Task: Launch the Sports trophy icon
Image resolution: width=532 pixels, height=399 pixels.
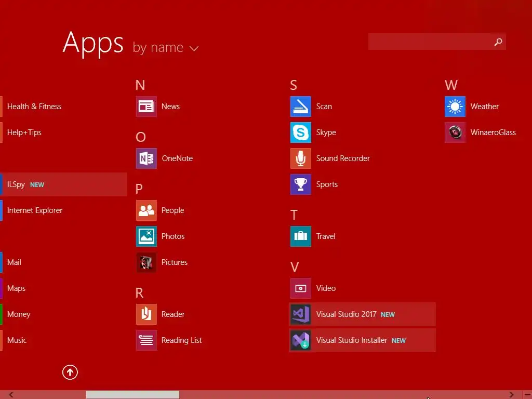Action: (x=301, y=184)
